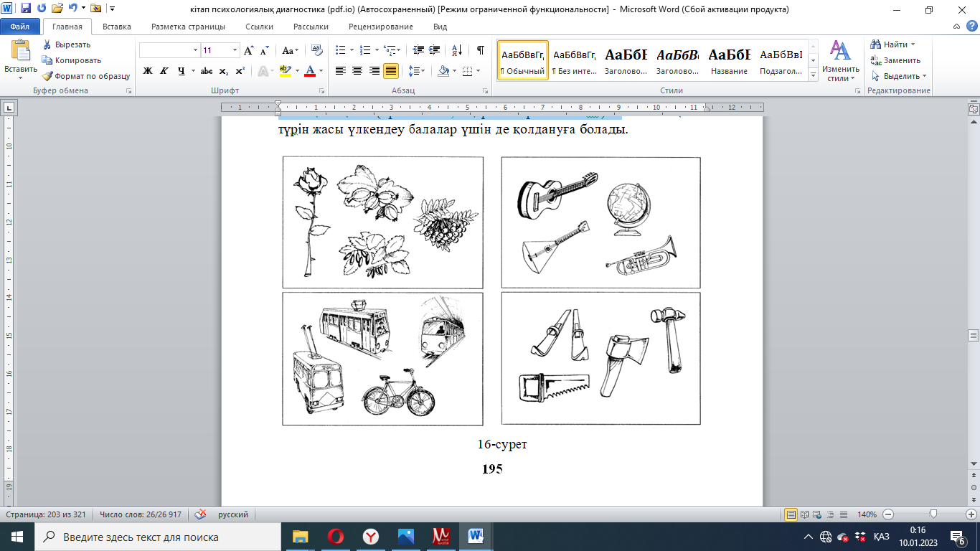Viewport: 980px width, 551px height.
Task: Click the zoom slider handle
Action: click(933, 514)
